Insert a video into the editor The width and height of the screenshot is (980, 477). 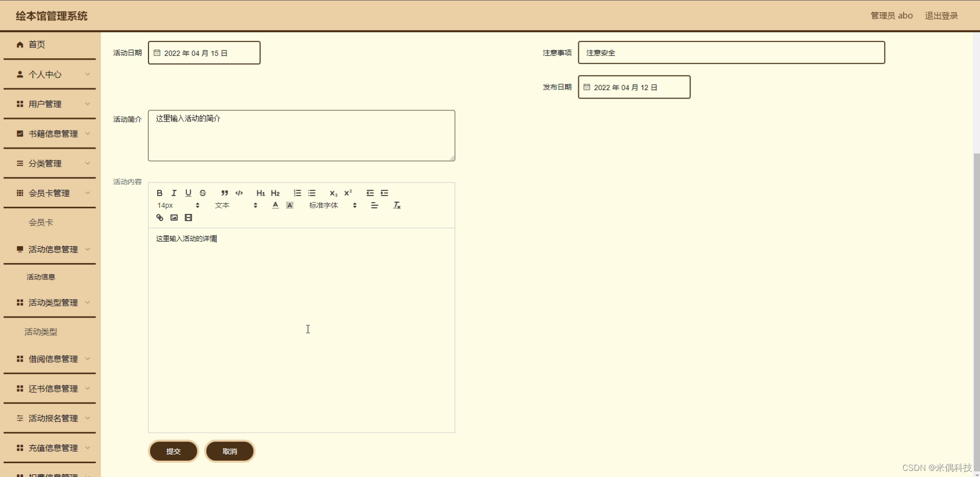click(188, 218)
